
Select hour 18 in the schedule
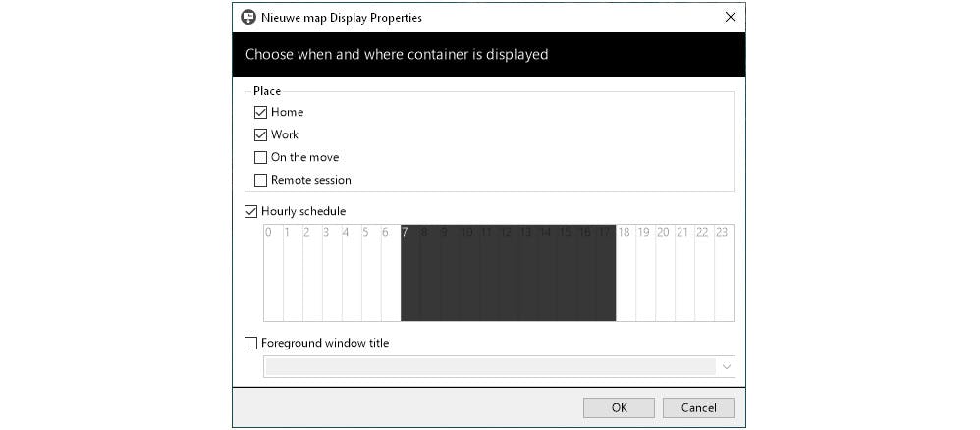click(x=626, y=275)
